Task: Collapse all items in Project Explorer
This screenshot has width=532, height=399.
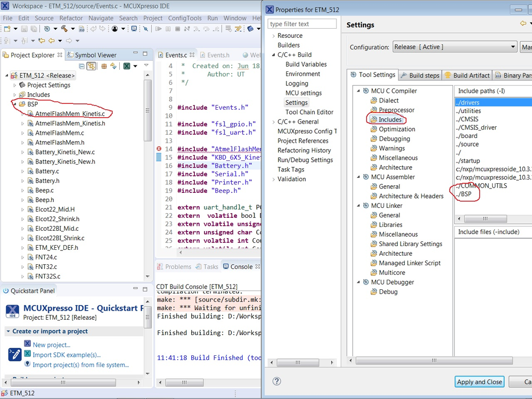Action: 81,66
